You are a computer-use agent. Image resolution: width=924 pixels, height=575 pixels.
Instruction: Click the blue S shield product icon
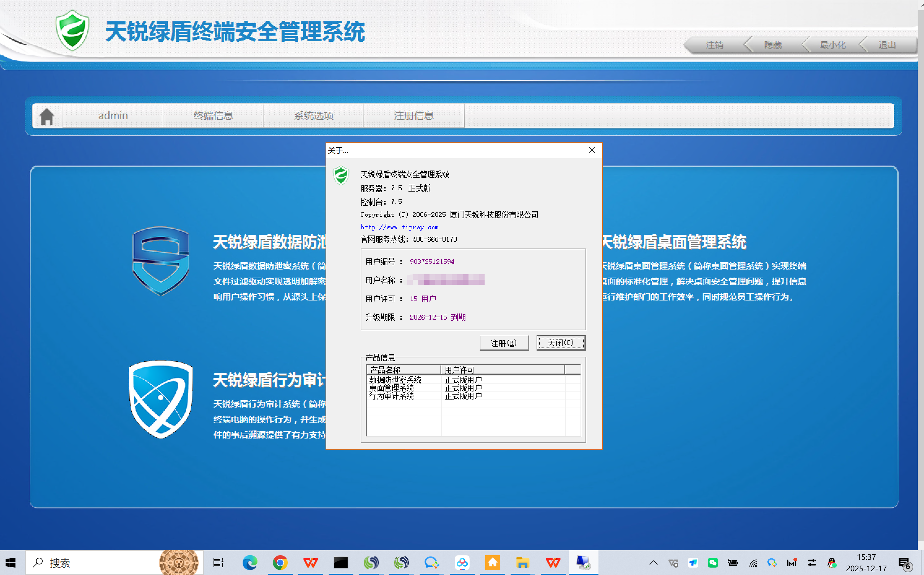click(x=161, y=261)
